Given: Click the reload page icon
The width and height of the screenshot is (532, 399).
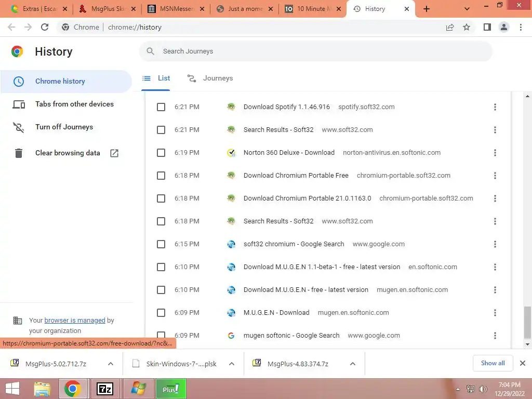Looking at the screenshot, I should pyautogui.click(x=45, y=27).
